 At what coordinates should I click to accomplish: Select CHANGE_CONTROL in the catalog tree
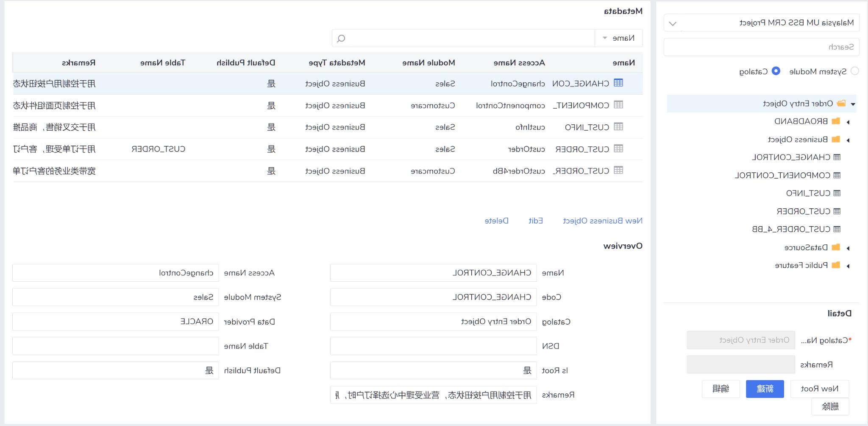(x=791, y=157)
